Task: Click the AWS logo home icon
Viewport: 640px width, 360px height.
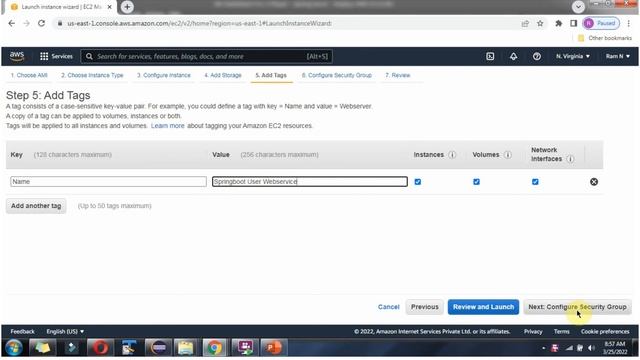Action: click(17, 56)
